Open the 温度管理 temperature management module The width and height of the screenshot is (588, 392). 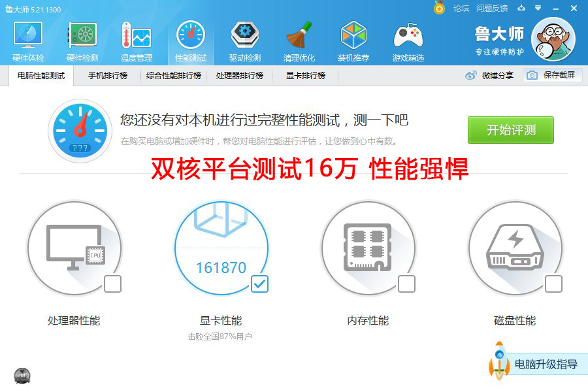[137, 41]
